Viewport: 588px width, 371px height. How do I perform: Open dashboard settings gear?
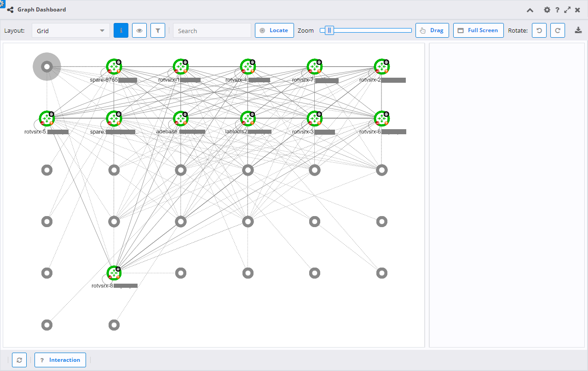click(547, 10)
